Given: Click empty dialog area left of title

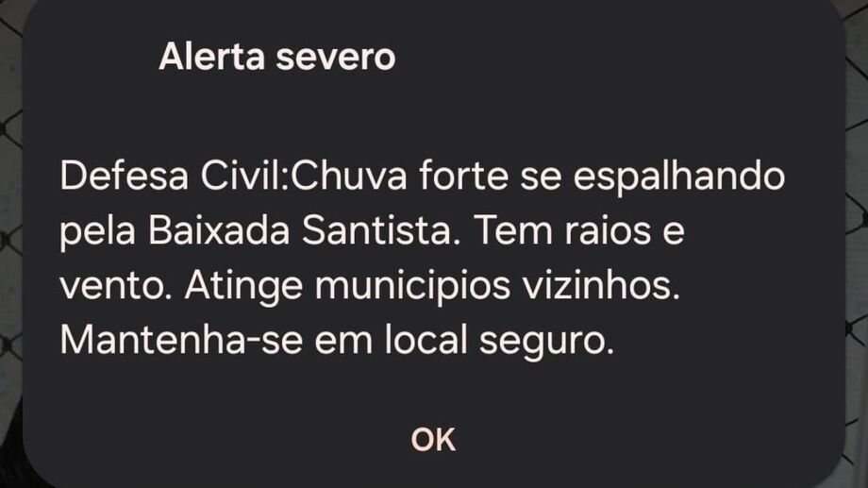Looking at the screenshot, I should 92,57.
